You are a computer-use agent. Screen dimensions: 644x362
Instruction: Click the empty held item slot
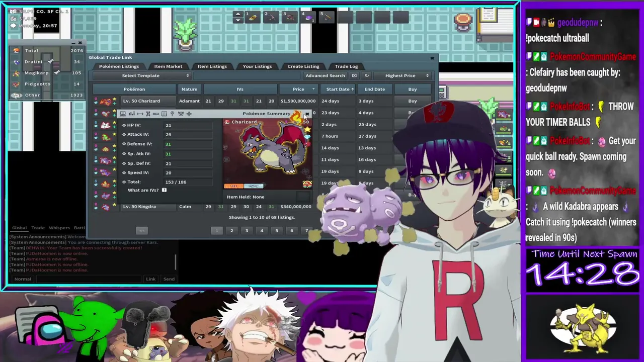click(x=303, y=197)
